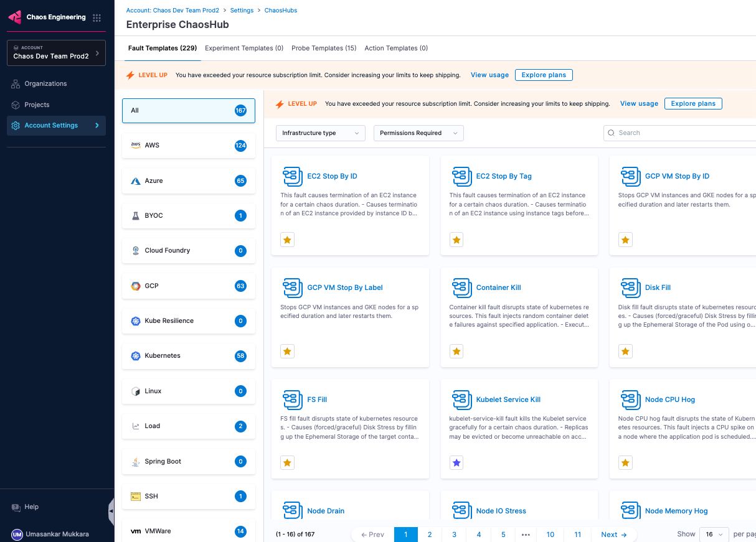This screenshot has width=756, height=542.
Task: Toggle star on GCP VM Stop By ID
Action: coord(625,240)
